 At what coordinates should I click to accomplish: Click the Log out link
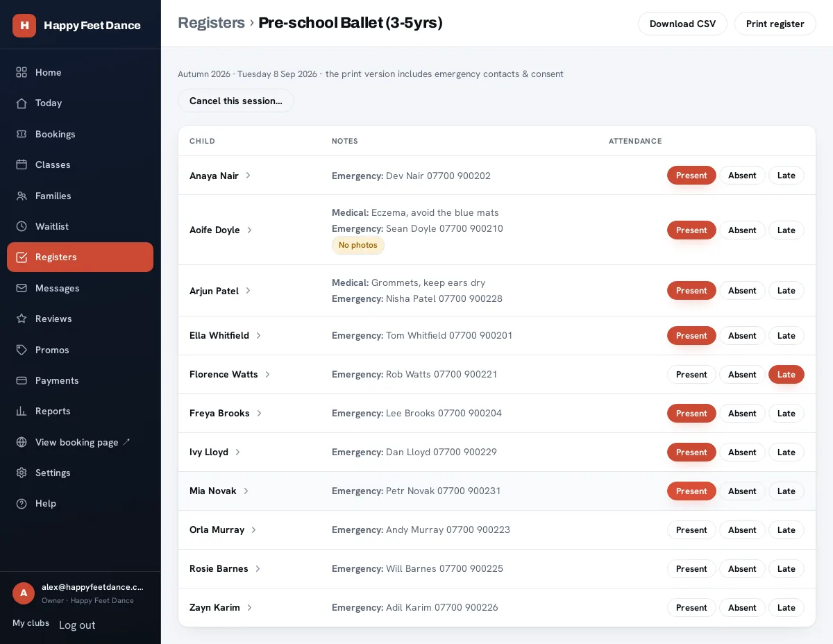(77, 625)
